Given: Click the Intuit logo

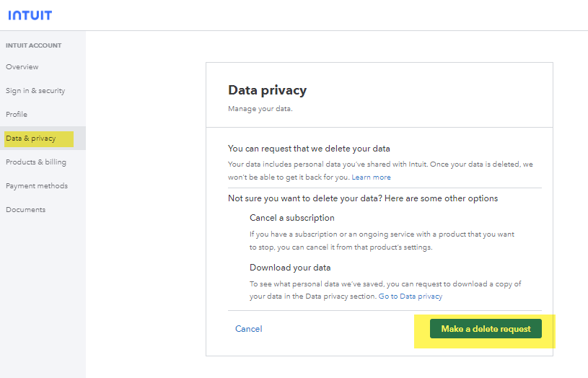Looking at the screenshot, I should pyautogui.click(x=30, y=15).
